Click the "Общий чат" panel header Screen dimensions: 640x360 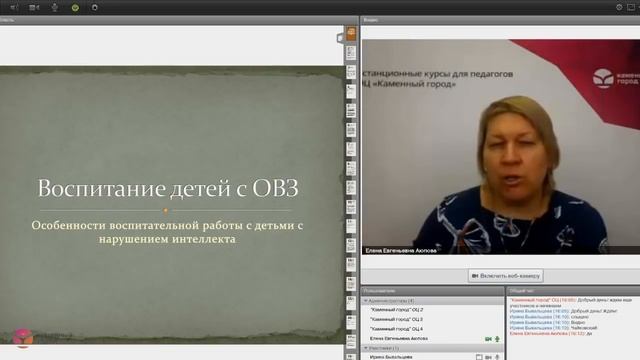(x=573, y=291)
